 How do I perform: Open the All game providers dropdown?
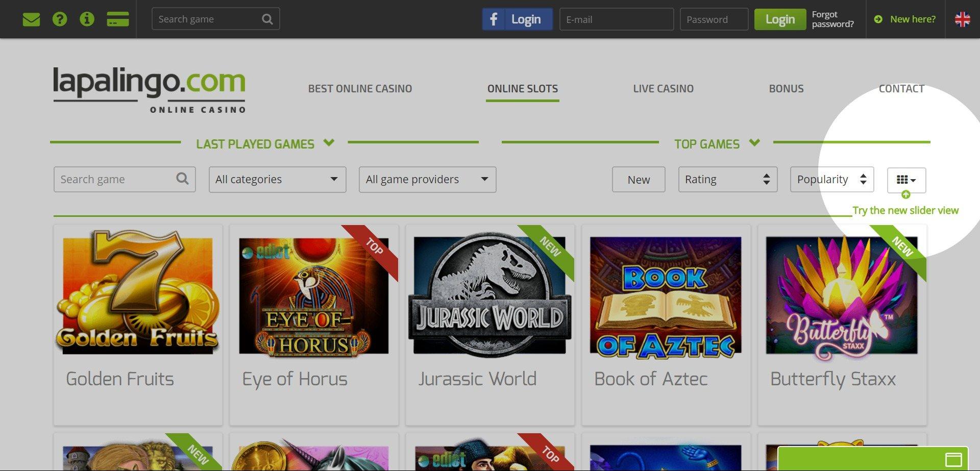pos(427,180)
